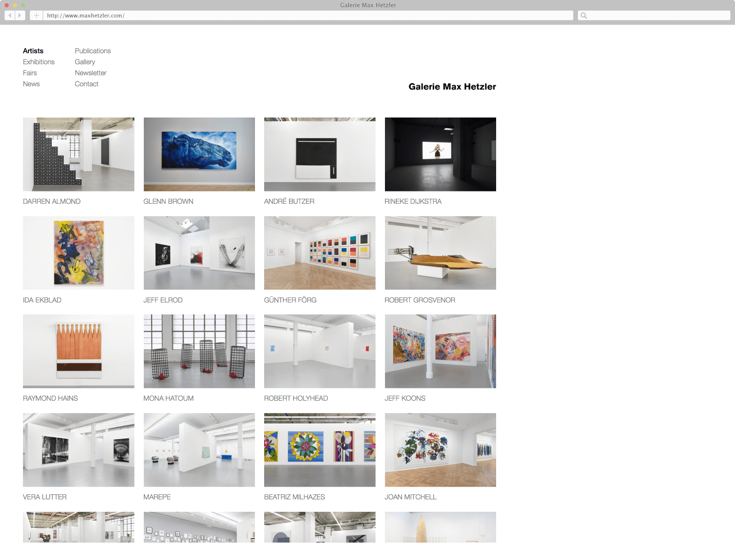Click the browser back arrow button

10,15
